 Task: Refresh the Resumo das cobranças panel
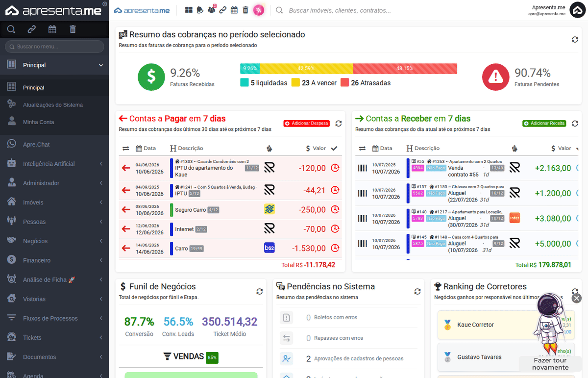pyautogui.click(x=575, y=39)
